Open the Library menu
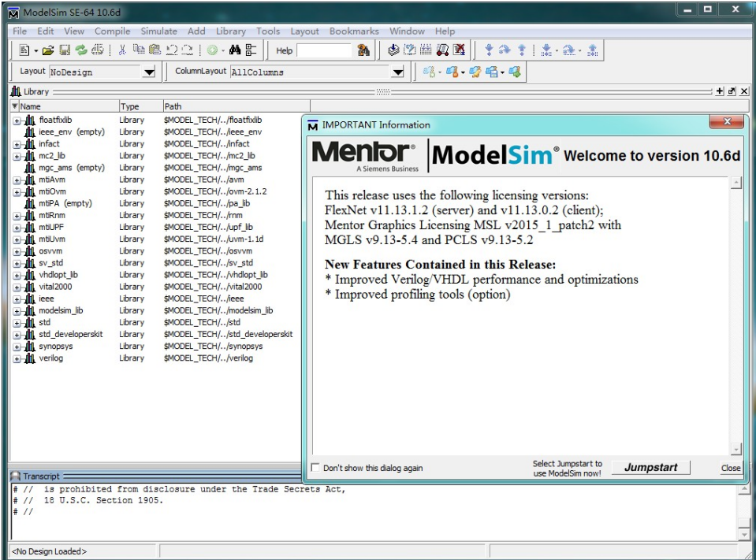 [231, 31]
